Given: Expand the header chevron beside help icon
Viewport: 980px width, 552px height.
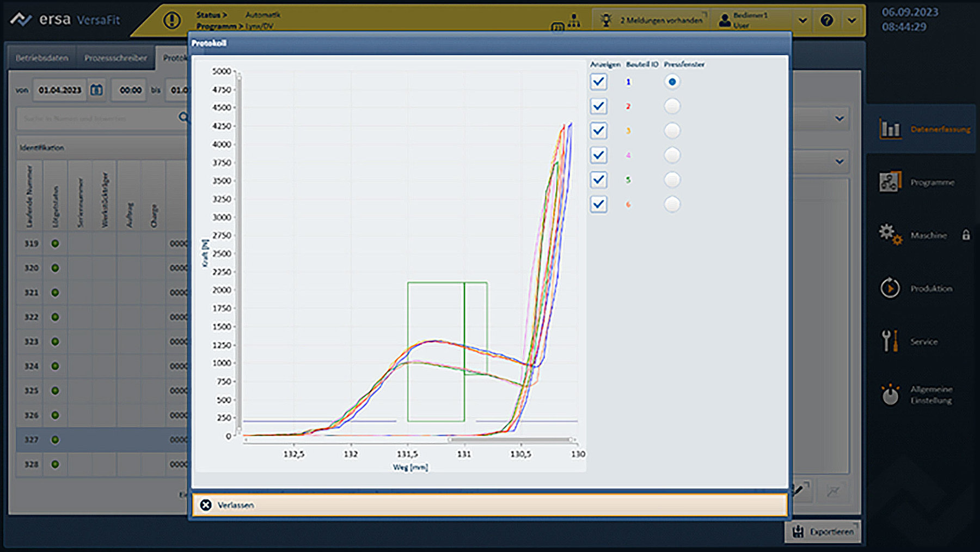Looking at the screenshot, I should pos(852,21).
